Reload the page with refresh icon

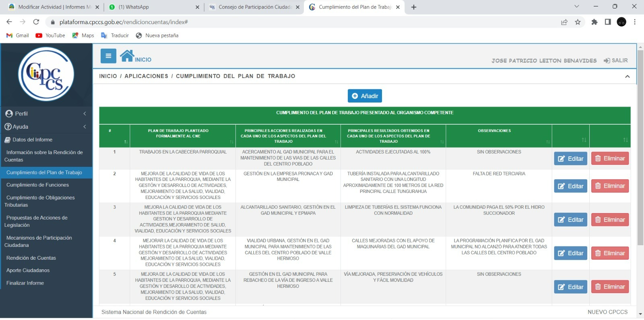[36, 22]
